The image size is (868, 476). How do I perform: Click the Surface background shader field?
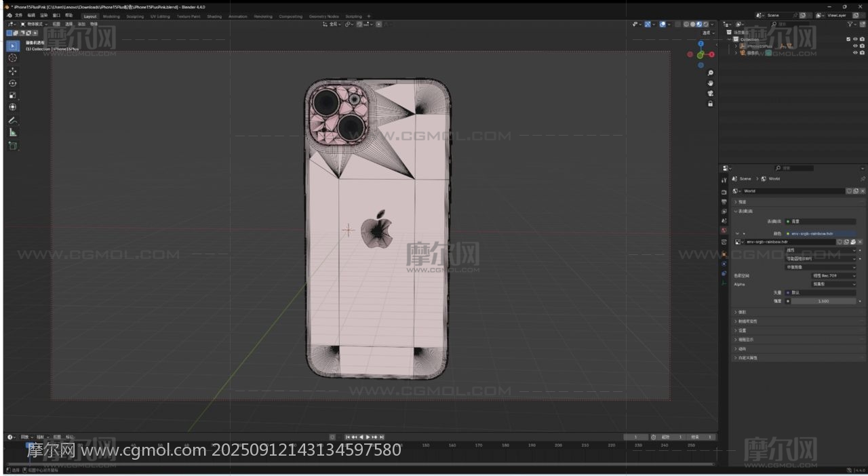click(821, 221)
